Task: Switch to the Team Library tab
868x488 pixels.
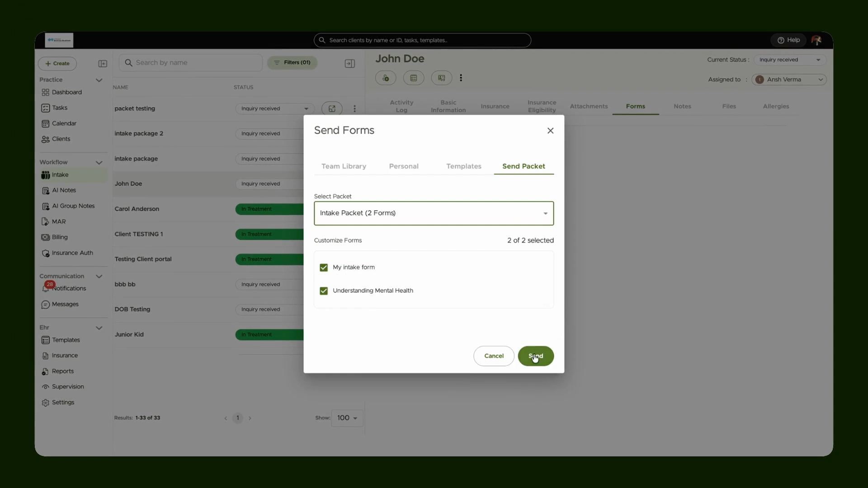Action: (344, 166)
